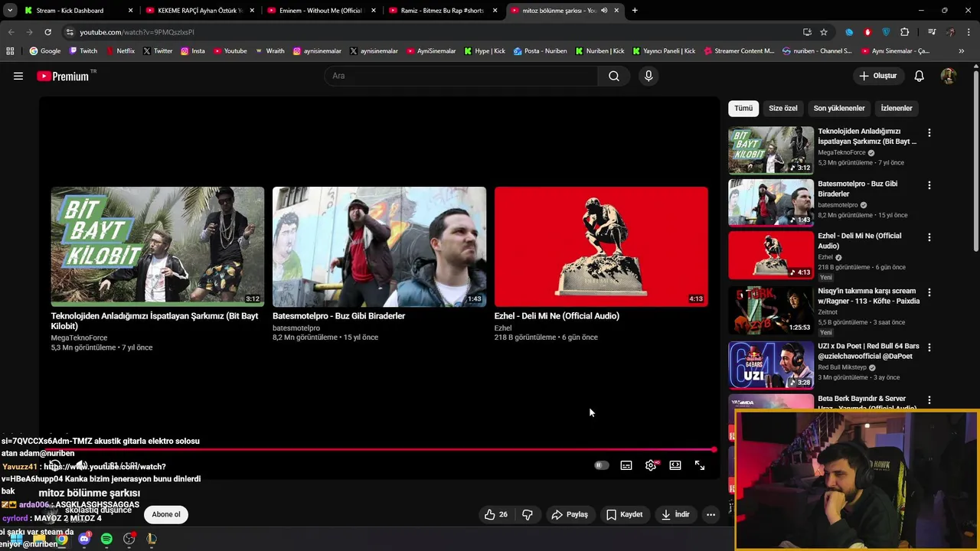Open the YouTube hamburger guide menu

point(18,76)
